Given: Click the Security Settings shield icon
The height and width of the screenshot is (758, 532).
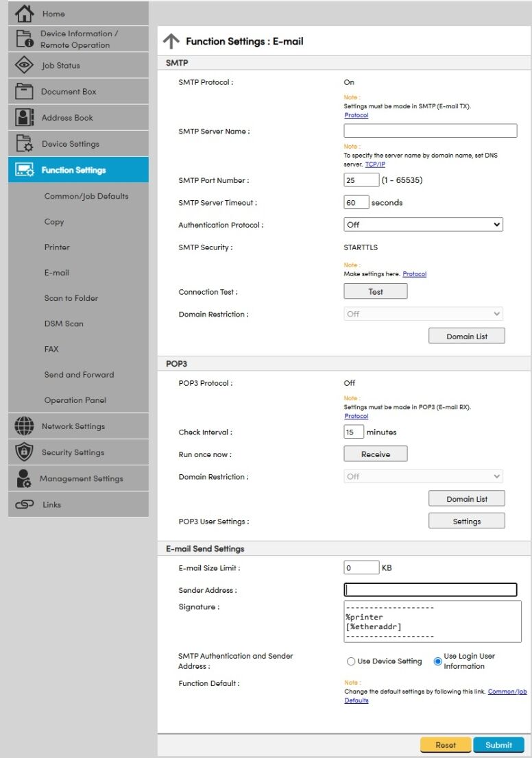Looking at the screenshot, I should [x=24, y=452].
